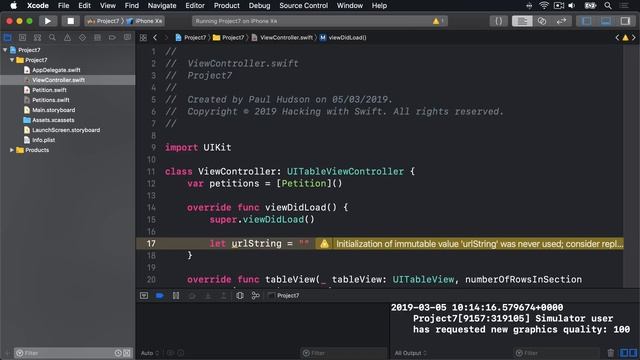Image resolution: width=640 pixels, height=360 pixels.
Task: Switch to the Assistant editor
Action: click(542, 21)
